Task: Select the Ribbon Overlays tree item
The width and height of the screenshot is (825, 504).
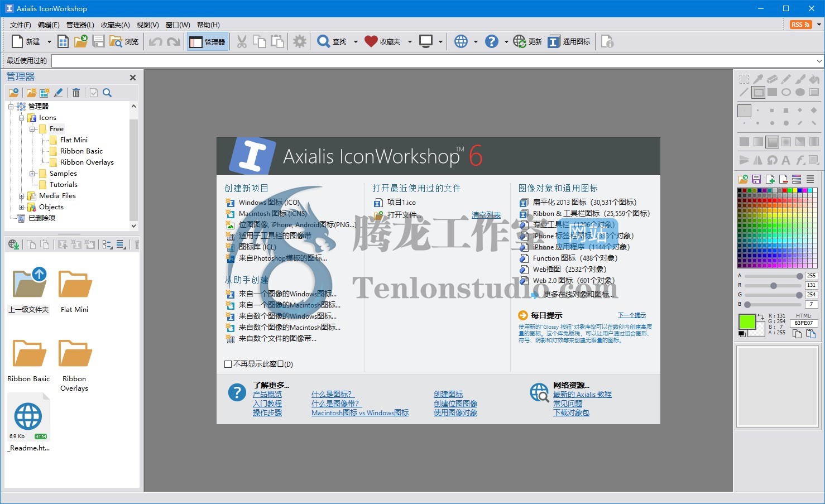Action: click(x=87, y=162)
